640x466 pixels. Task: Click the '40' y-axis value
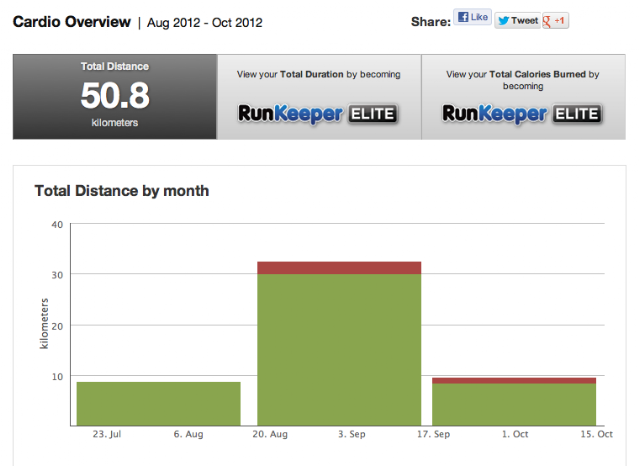tap(57, 225)
